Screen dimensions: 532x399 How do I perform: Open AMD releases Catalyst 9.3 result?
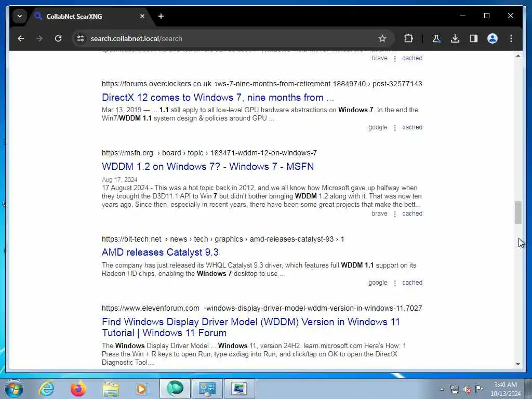click(x=160, y=252)
